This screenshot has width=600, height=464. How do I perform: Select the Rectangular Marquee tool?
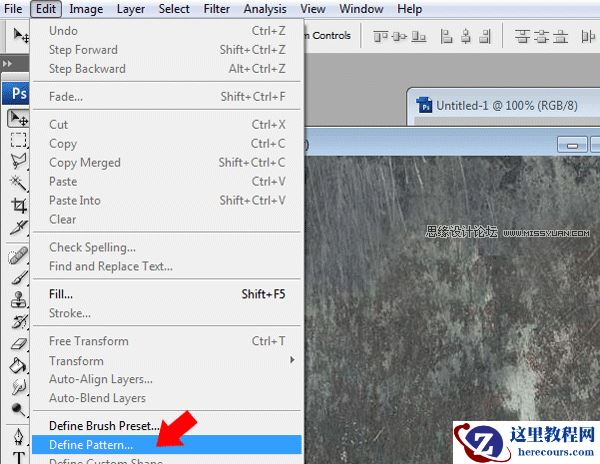18,140
